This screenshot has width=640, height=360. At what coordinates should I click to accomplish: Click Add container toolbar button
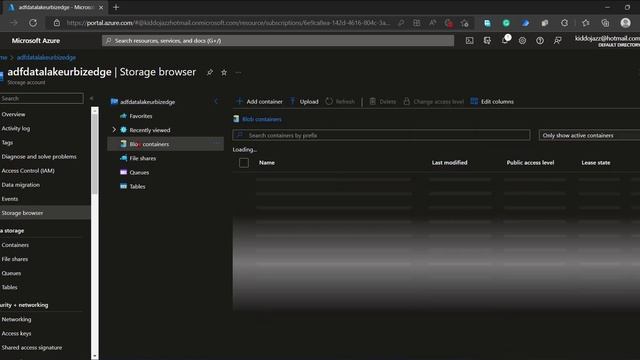(260, 101)
